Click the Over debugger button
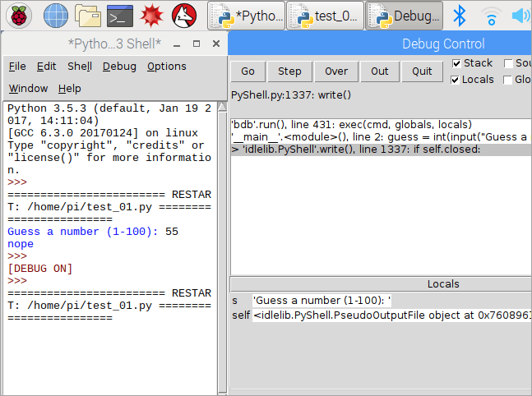 tap(336, 71)
